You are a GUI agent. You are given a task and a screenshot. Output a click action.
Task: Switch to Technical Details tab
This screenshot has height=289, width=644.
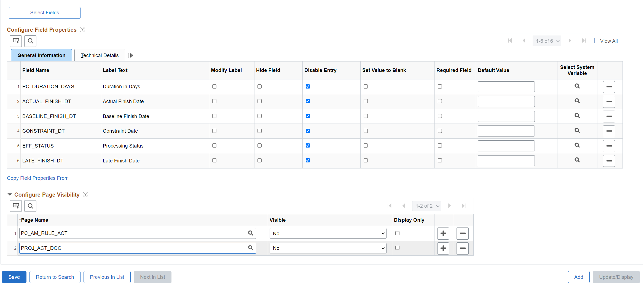point(100,55)
